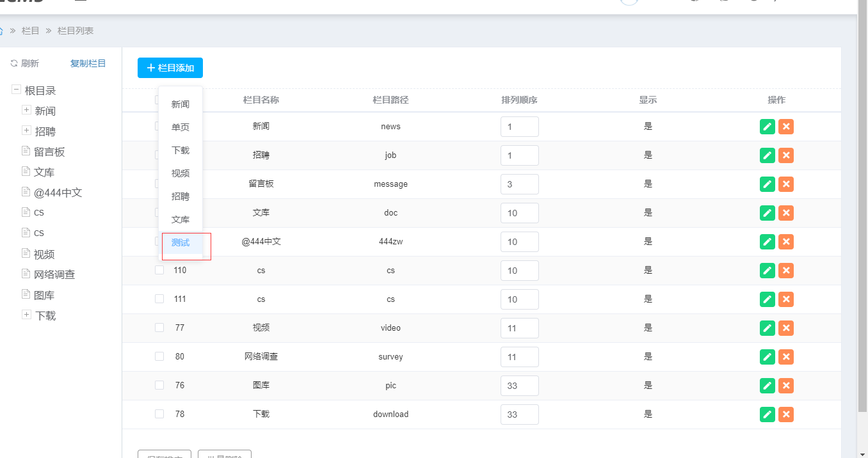Select 招聘 in the add-column dropdown menu

pos(181,196)
